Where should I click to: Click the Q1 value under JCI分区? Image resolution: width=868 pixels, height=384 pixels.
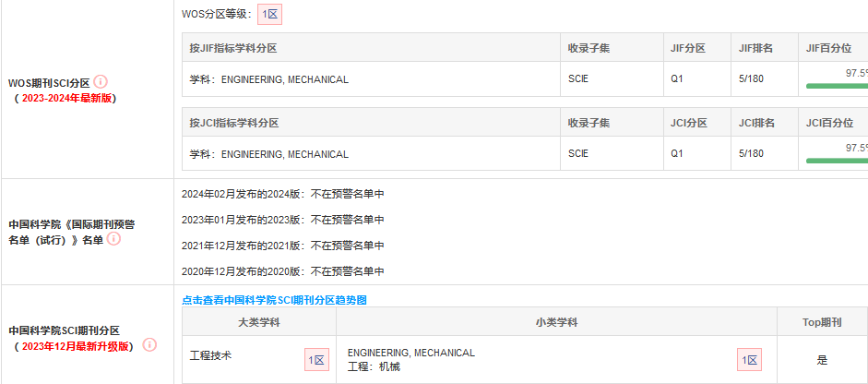pos(677,153)
